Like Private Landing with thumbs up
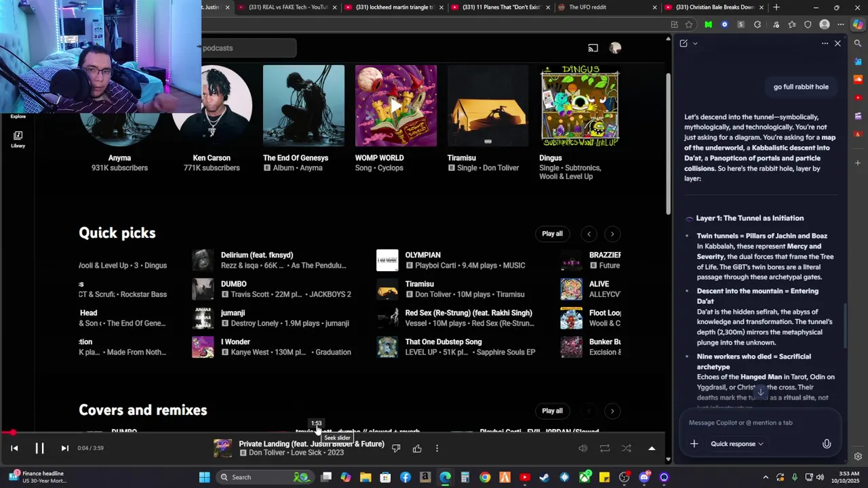This screenshot has width=868, height=488. point(417,448)
